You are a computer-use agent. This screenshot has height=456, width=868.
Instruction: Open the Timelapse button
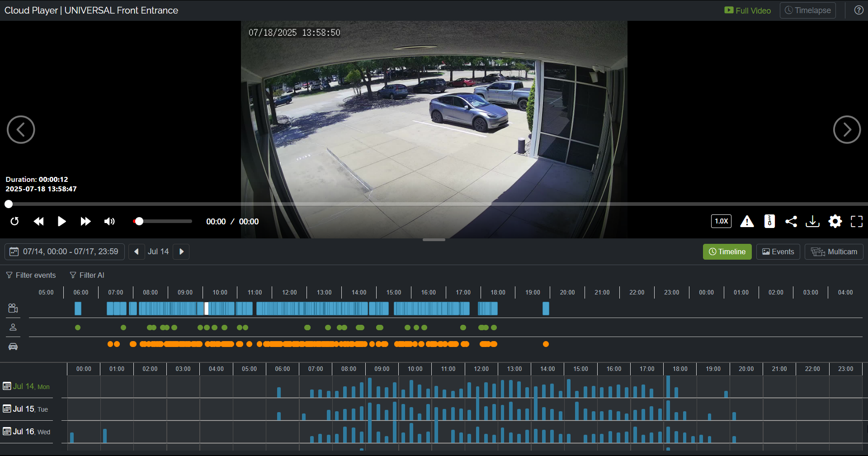tap(807, 10)
